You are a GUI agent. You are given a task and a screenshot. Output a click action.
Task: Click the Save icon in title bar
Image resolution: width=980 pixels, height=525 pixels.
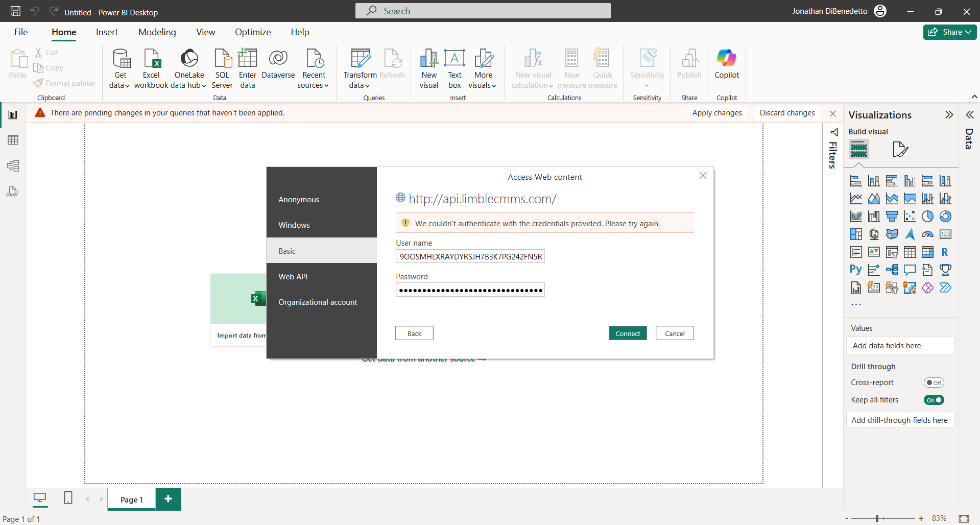click(x=16, y=11)
